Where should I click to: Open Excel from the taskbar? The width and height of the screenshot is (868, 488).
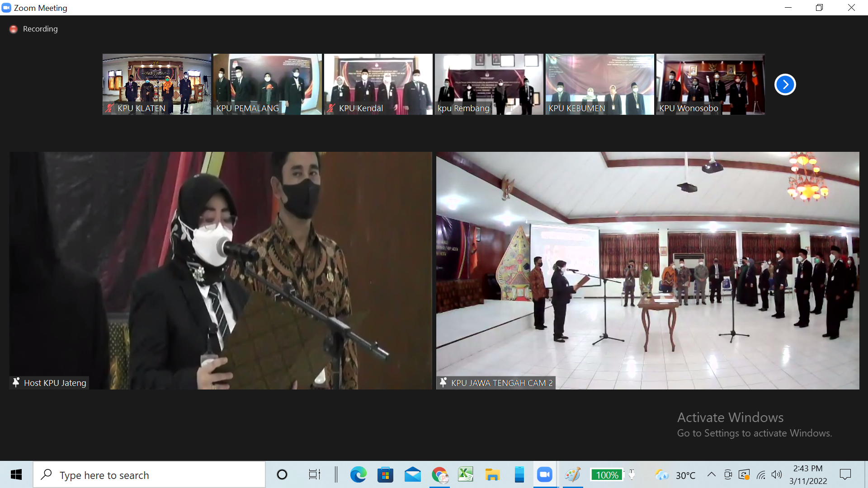[465, 474]
